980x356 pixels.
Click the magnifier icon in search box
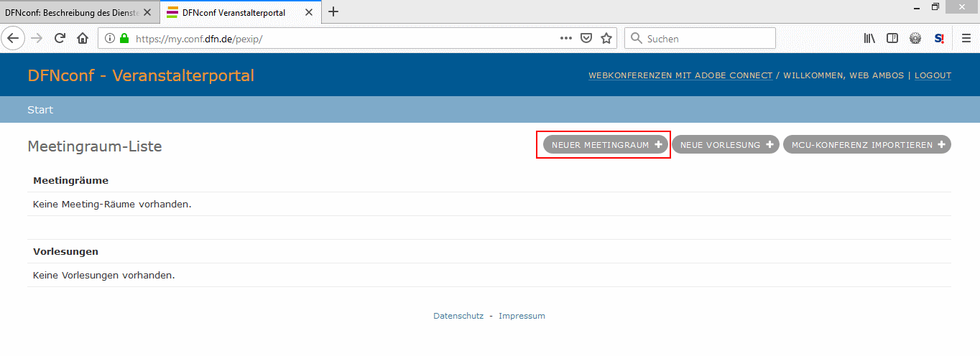636,39
